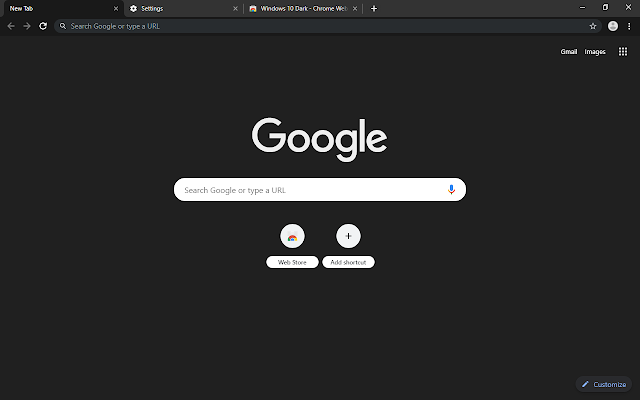Screen dimensions: 640x400
Task: Click the Add shortcut plus icon
Action: click(348, 236)
